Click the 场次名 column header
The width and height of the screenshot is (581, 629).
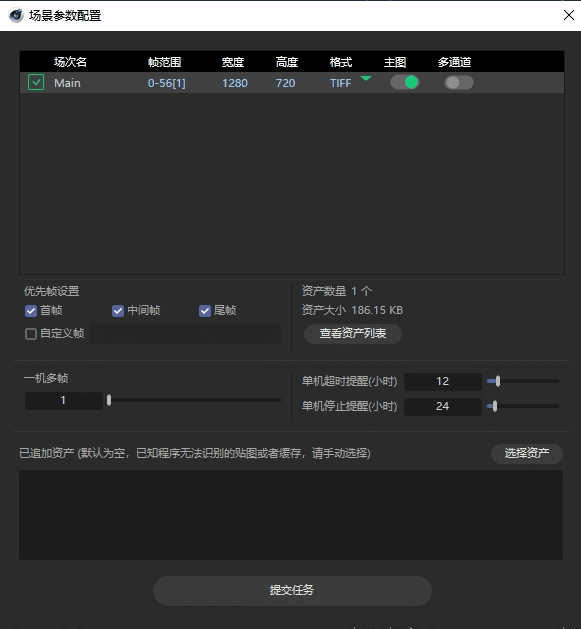click(x=70, y=62)
